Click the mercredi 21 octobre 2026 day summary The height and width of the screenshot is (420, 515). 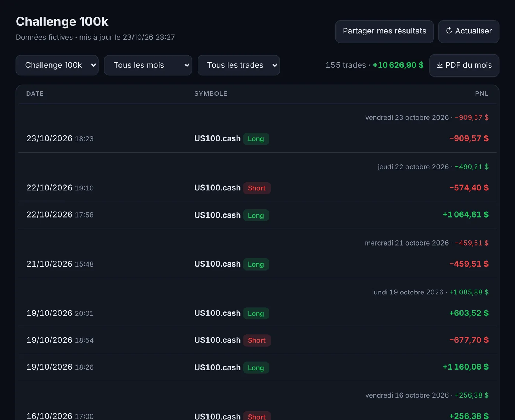427,243
